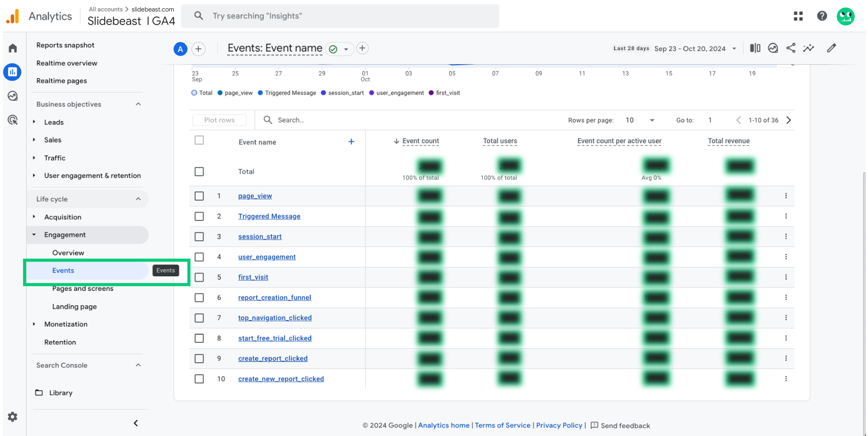Click the All Users segment A badge
Screen dimensions: 868x436
[x=180, y=49]
